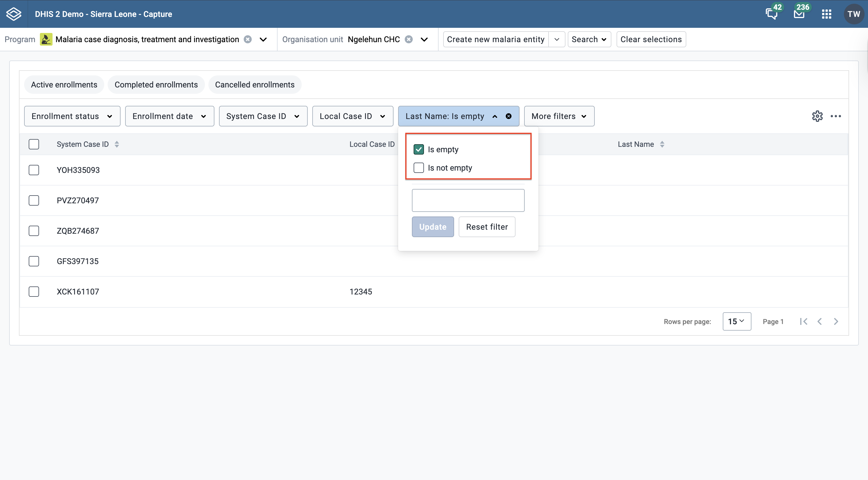Open the three-dot more options menu
The height and width of the screenshot is (480, 868).
[836, 116]
